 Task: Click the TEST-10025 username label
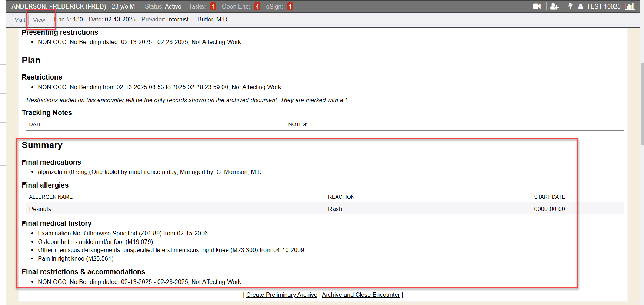click(603, 6)
